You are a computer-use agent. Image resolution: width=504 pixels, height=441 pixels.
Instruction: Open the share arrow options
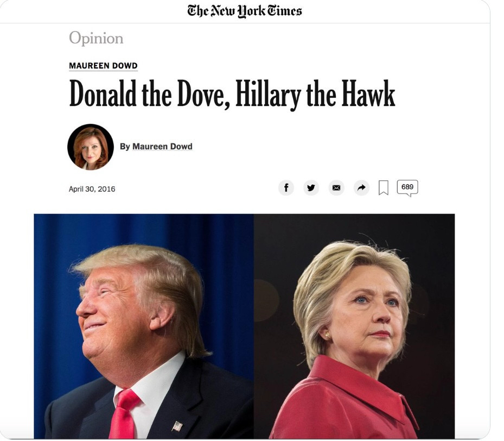(x=361, y=187)
